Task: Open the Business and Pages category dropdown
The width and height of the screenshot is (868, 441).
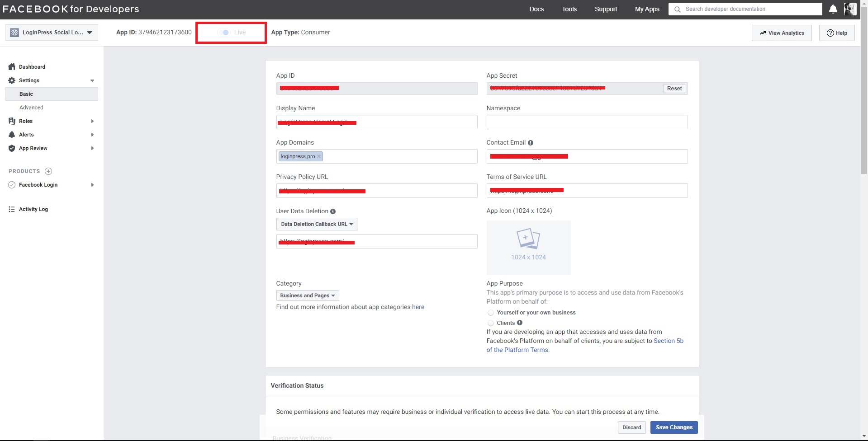Action: pyautogui.click(x=308, y=296)
